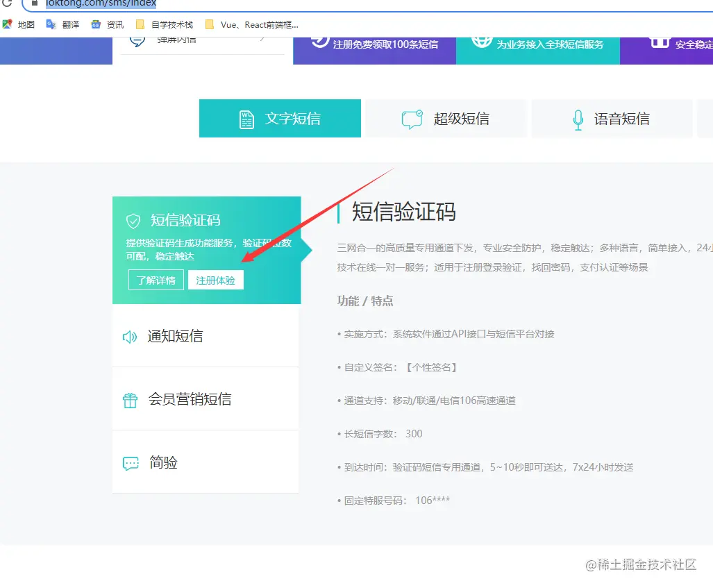The width and height of the screenshot is (713, 588).
Task: Click the checkmark icon in purple banner
Action: click(320, 42)
